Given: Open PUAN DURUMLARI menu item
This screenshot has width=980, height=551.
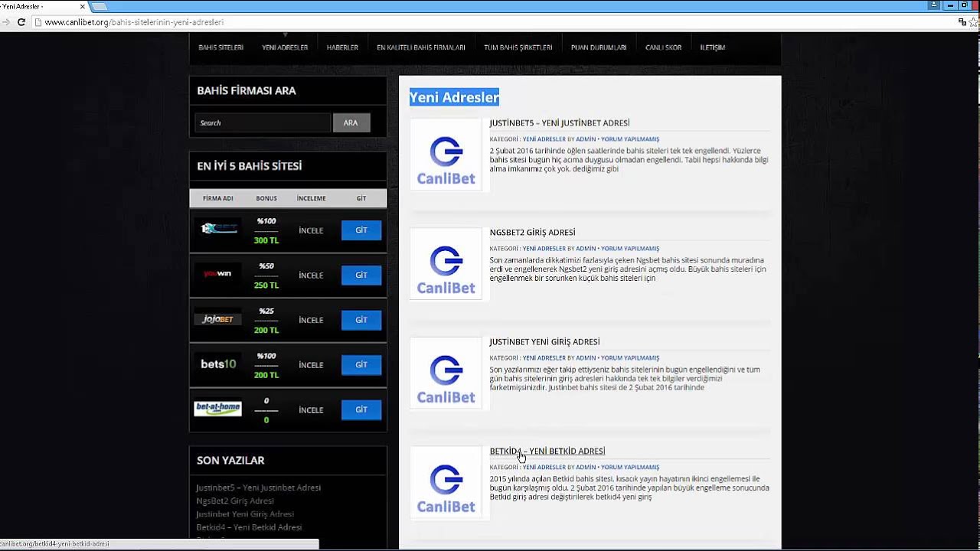Looking at the screenshot, I should point(599,47).
